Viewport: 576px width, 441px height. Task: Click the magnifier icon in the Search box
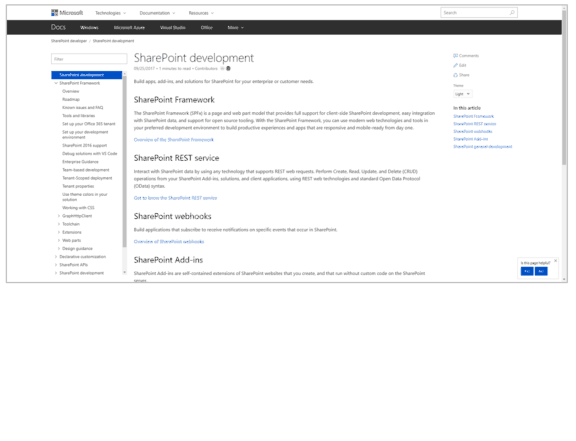coord(512,13)
